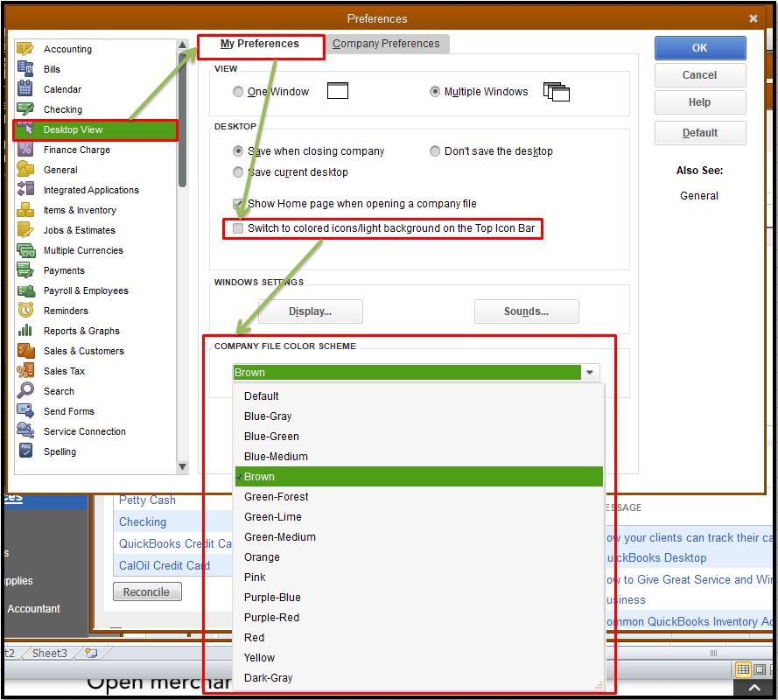
Task: Click the Reconcile button behind dialog
Action: coord(147,591)
